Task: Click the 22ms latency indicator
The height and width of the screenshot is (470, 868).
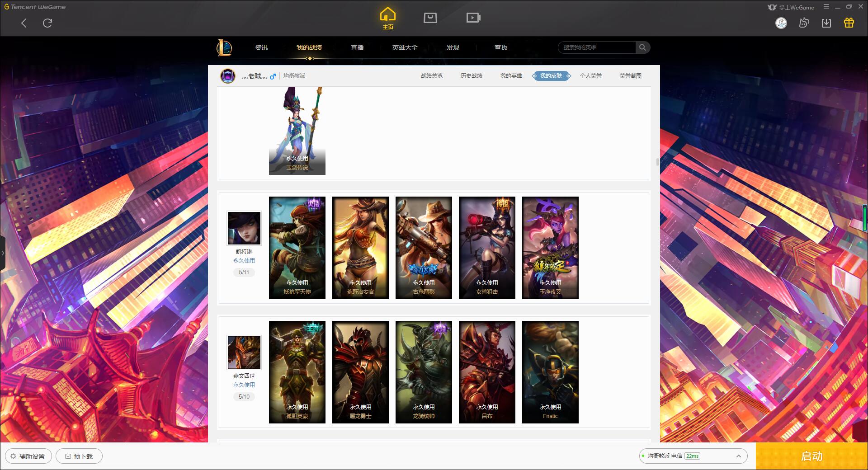Action: point(692,456)
